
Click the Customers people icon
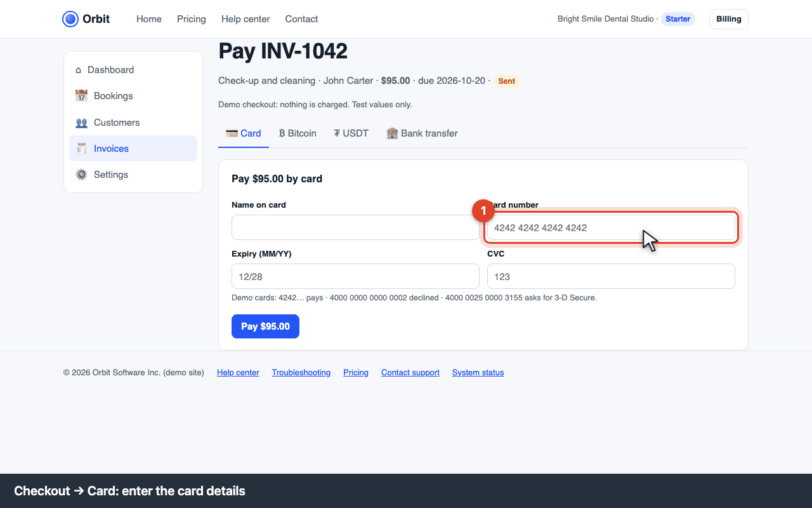(81, 123)
